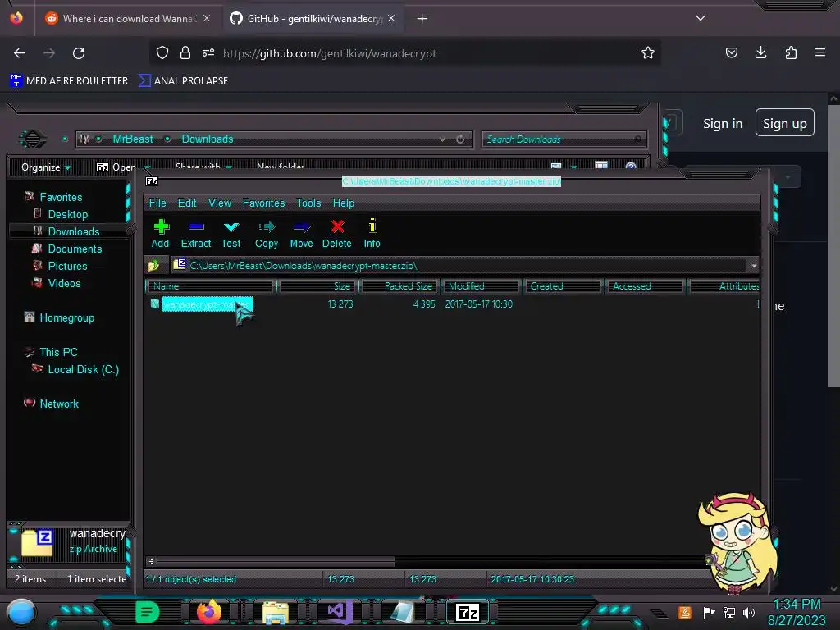The height and width of the screenshot is (630, 840).
Task: Click the 2017-05-17 10:30 modified date cell
Action: point(479,304)
